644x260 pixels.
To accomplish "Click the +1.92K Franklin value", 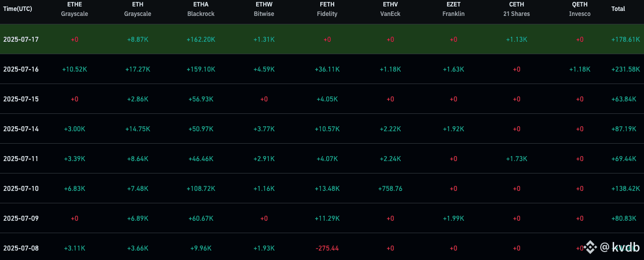I will point(454,129).
